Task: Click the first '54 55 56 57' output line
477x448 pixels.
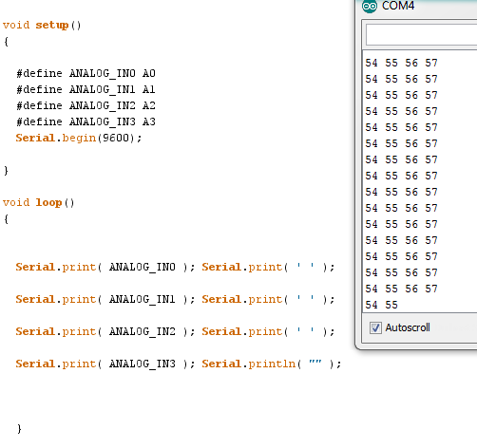Action: coord(401,63)
